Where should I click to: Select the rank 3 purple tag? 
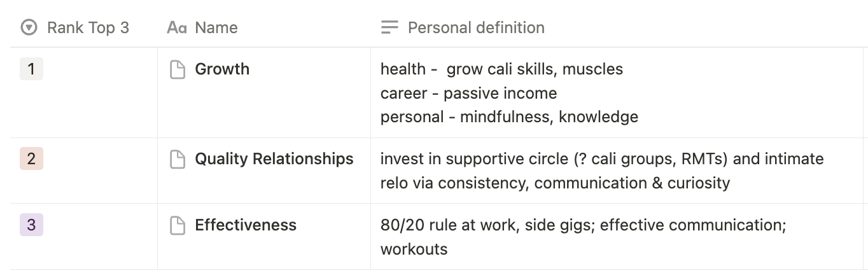[x=31, y=225]
